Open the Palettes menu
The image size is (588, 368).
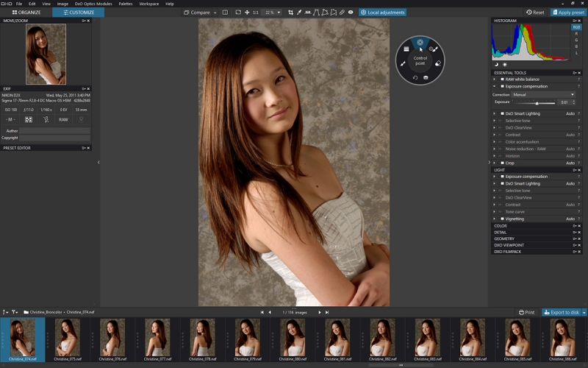coord(126,4)
